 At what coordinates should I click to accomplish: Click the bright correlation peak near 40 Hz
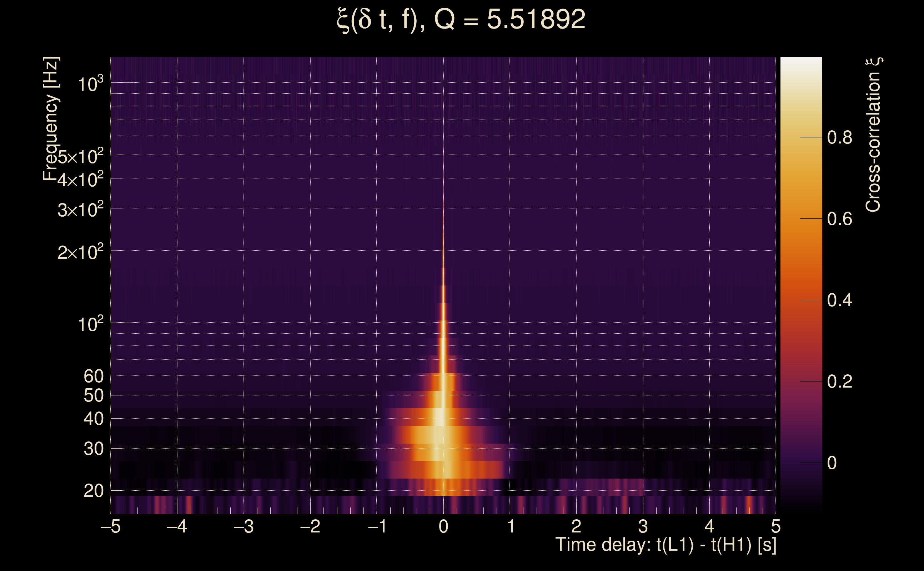pyautogui.click(x=441, y=417)
